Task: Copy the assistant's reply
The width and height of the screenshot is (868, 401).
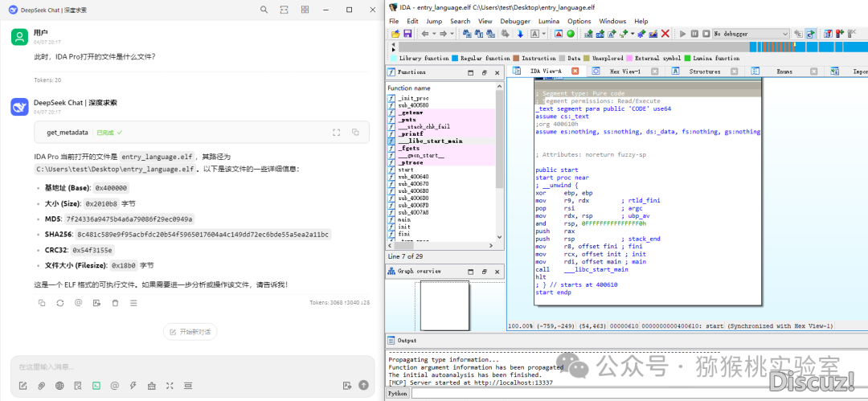Action: click(x=42, y=303)
